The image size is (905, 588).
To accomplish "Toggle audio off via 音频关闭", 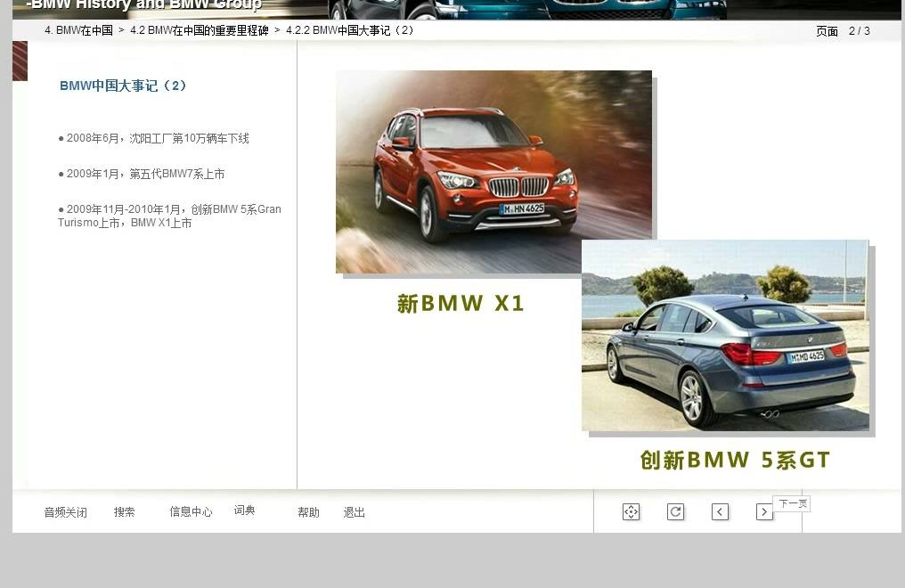I will [x=65, y=512].
